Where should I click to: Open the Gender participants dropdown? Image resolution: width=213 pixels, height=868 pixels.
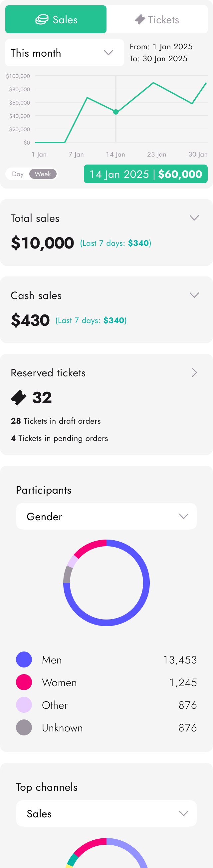(x=106, y=516)
